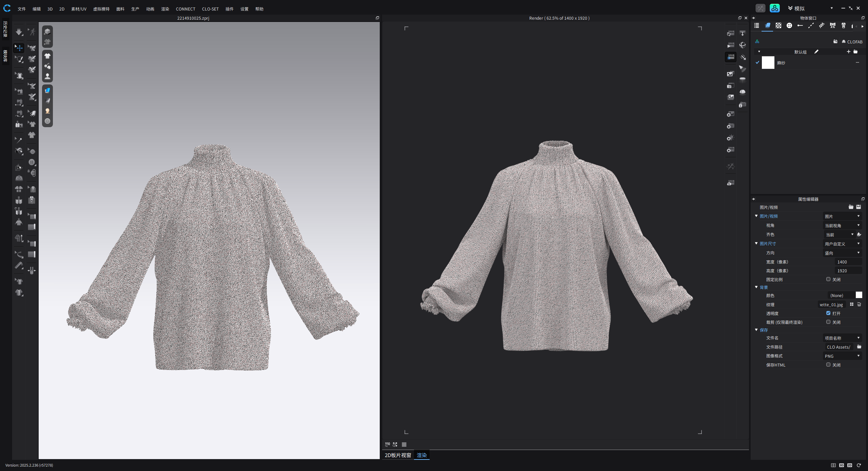Collapse the 背景 section
This screenshot has width=868, height=471.
pyautogui.click(x=756, y=287)
